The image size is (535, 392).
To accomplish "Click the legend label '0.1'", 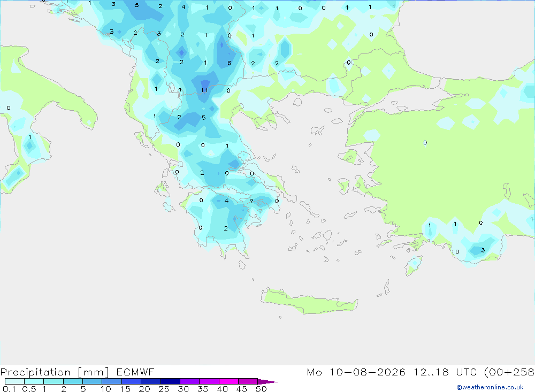I will point(9,389).
